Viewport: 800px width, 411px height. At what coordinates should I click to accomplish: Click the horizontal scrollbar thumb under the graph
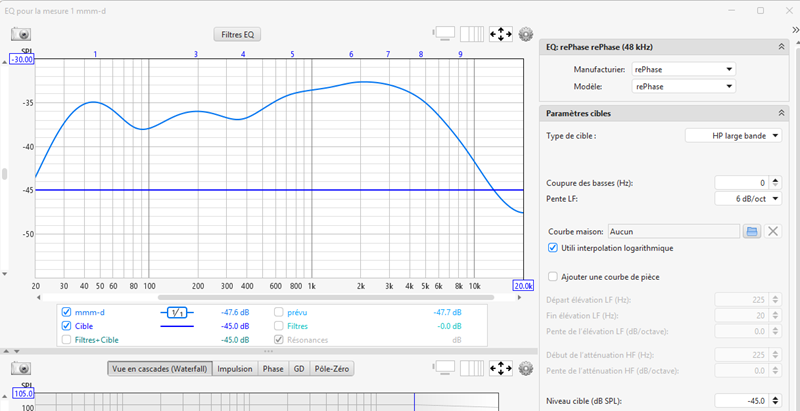coord(326,297)
